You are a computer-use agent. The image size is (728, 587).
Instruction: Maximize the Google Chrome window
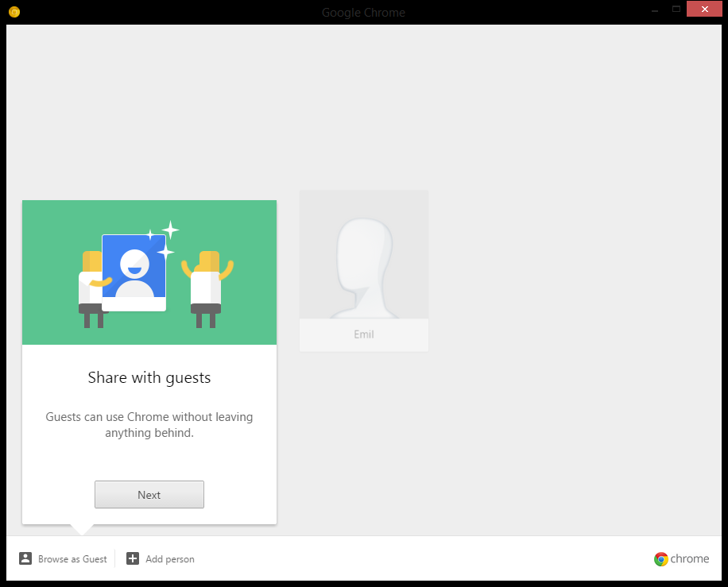click(x=676, y=10)
